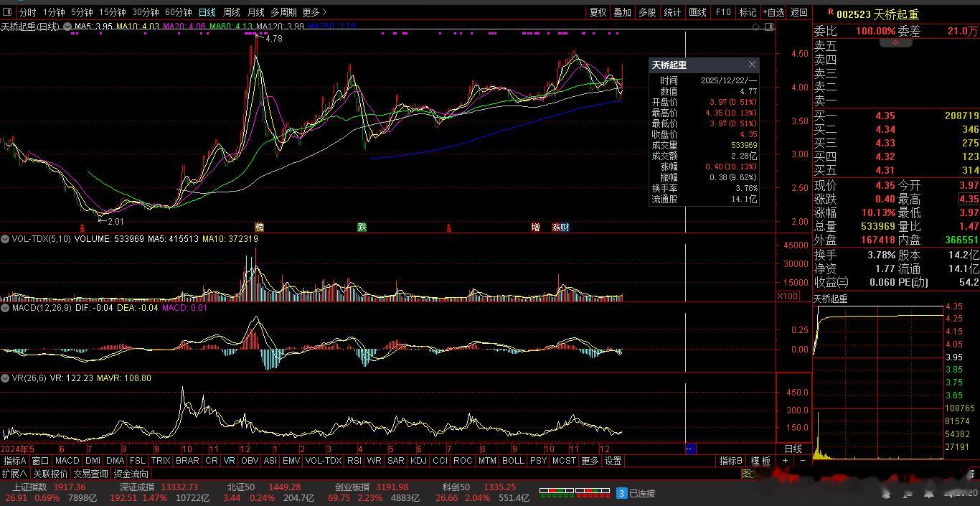
Task: Click the 返回 back button
Action: [x=798, y=12]
